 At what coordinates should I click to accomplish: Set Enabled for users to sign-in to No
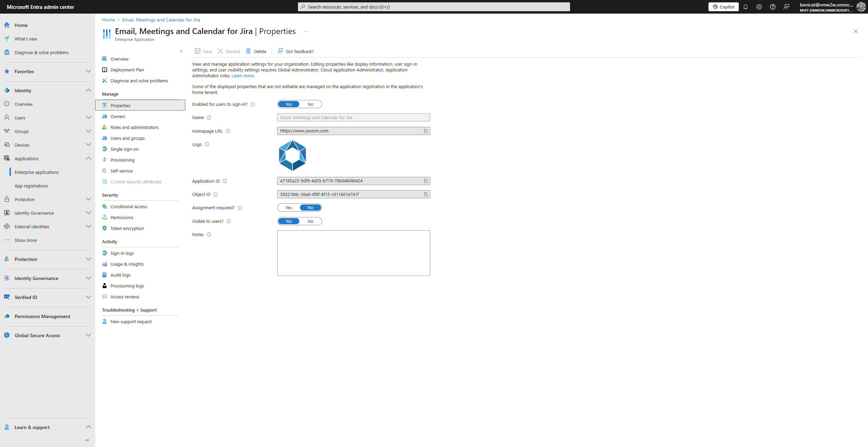click(310, 104)
